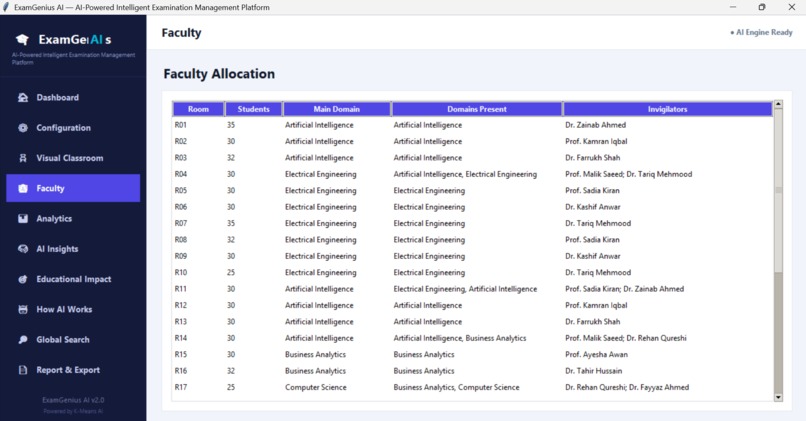Click the table scrollbar up arrow
Viewport: 806px width, 421px height.
(x=778, y=104)
